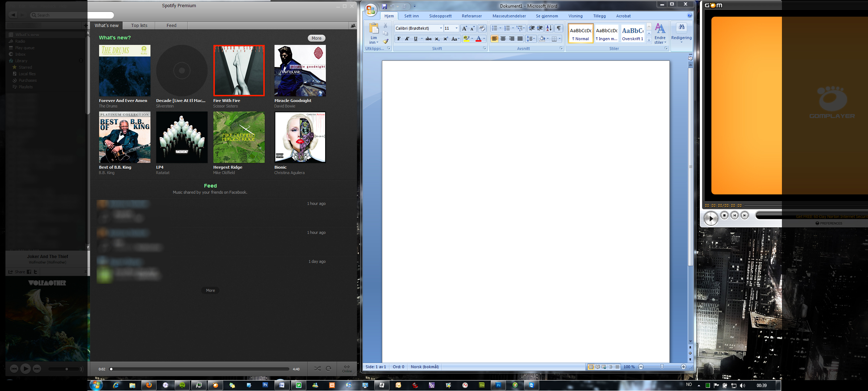Open the Sideoppsett tab in Word

click(x=441, y=16)
